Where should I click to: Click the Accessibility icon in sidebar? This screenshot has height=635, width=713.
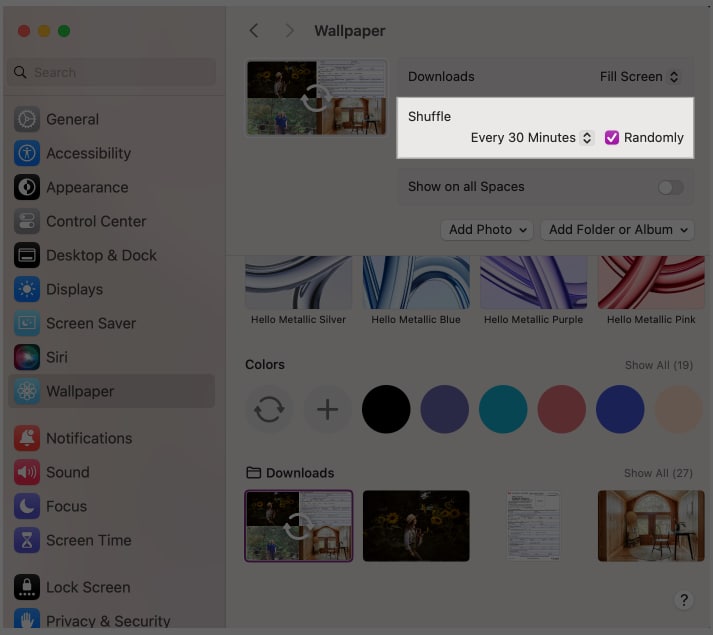pos(27,153)
